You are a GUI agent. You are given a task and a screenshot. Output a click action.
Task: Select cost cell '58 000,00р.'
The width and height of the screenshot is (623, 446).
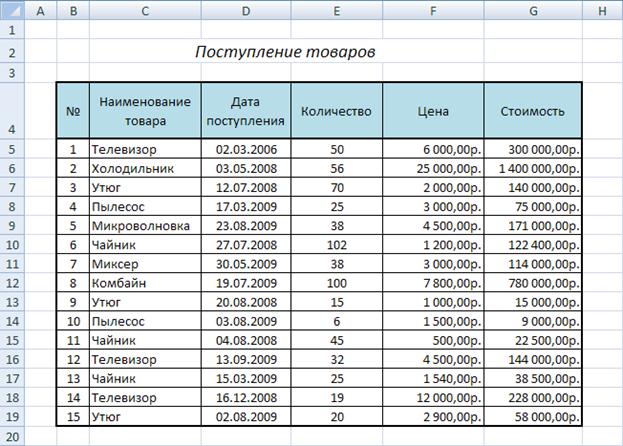point(533,417)
